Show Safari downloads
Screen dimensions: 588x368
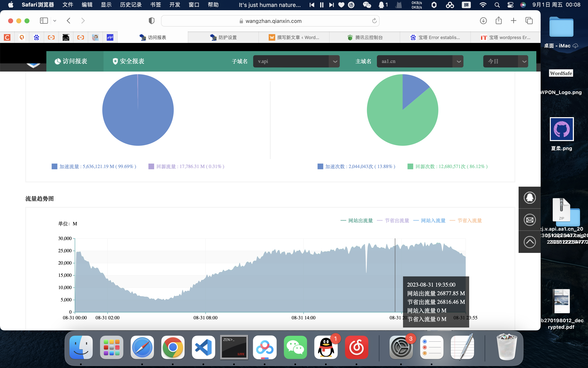[x=483, y=21]
